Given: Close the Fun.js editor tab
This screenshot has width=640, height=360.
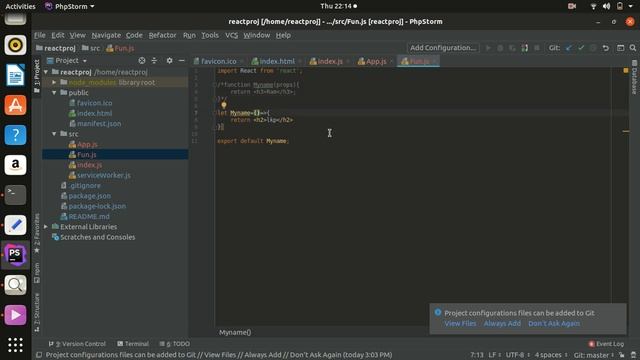Looking at the screenshot, I should (435, 61).
